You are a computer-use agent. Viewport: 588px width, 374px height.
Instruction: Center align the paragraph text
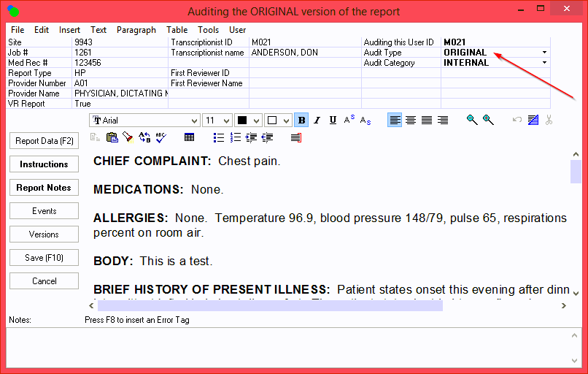(x=411, y=121)
